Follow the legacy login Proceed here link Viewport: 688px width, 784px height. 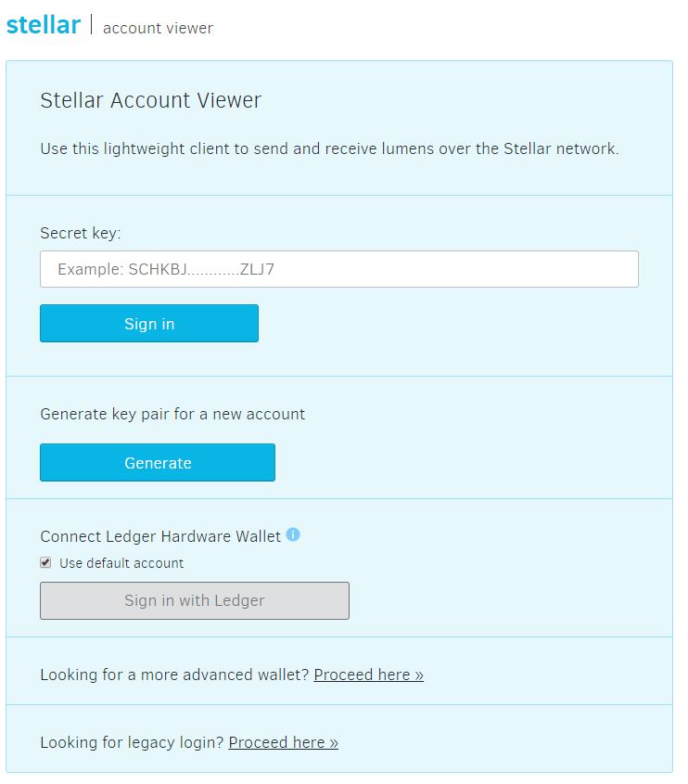tap(283, 742)
